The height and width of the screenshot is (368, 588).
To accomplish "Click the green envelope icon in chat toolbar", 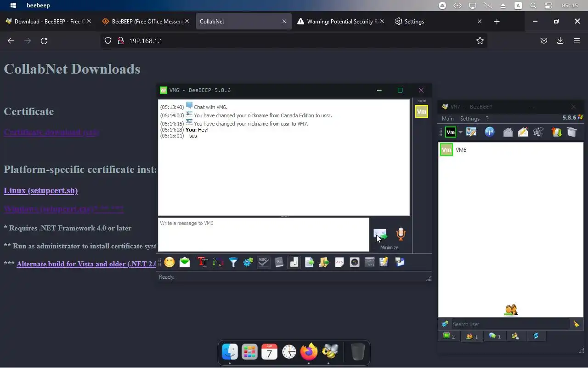I will (185, 262).
